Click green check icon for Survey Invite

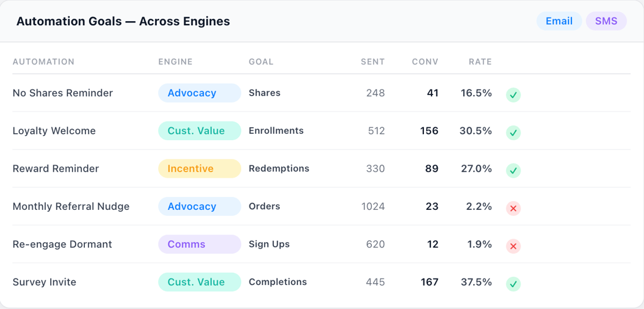513,284
